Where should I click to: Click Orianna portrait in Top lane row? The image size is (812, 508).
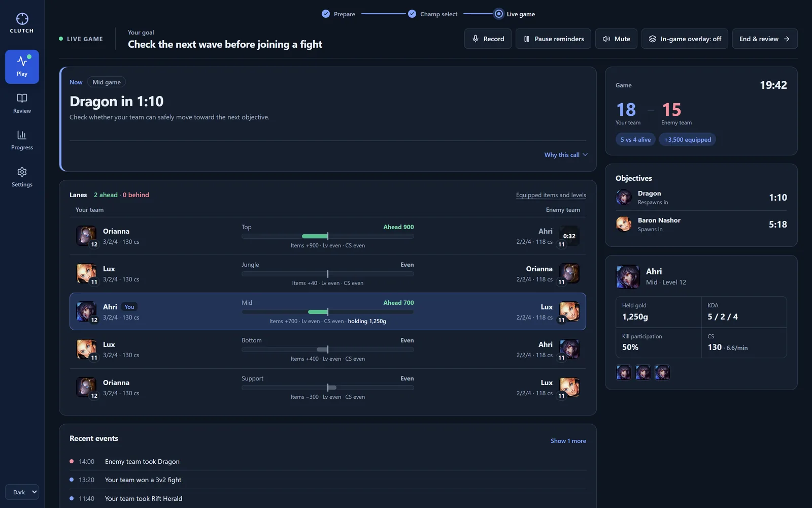[x=86, y=236]
